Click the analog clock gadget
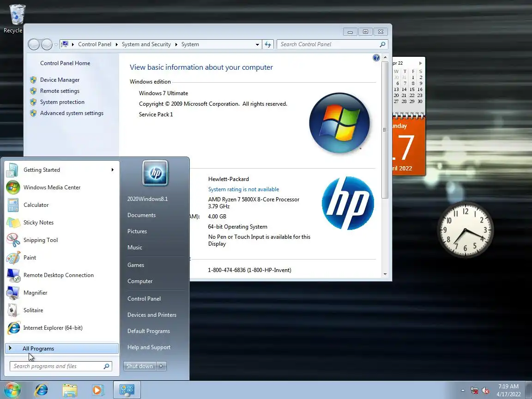Image resolution: width=532 pixels, height=399 pixels. tap(465, 230)
